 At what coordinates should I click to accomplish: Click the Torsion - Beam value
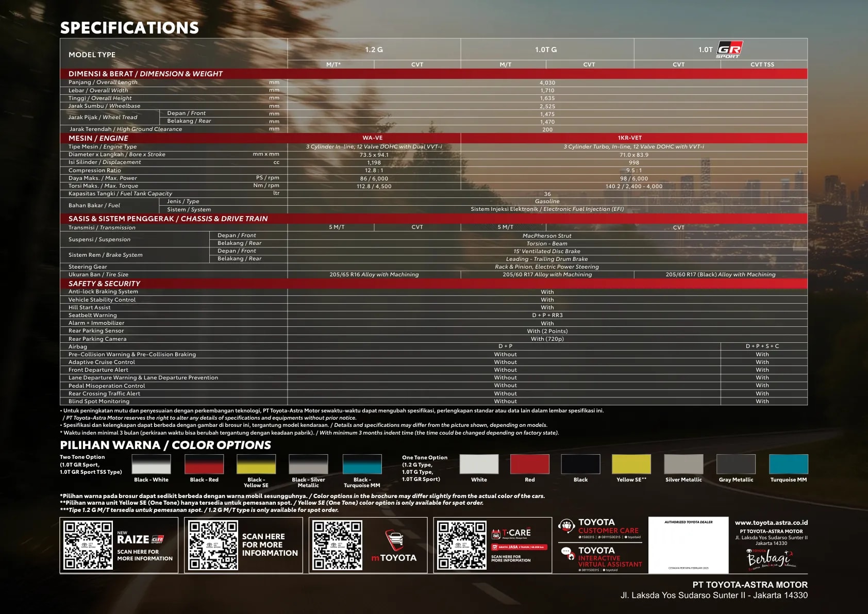[x=547, y=243]
